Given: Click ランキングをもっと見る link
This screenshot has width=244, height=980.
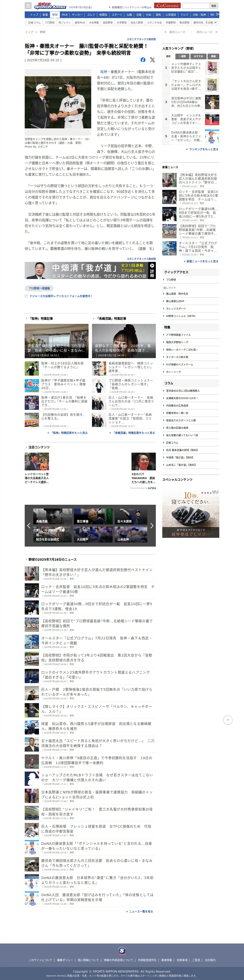Looking at the screenshot, I should coord(203,149).
